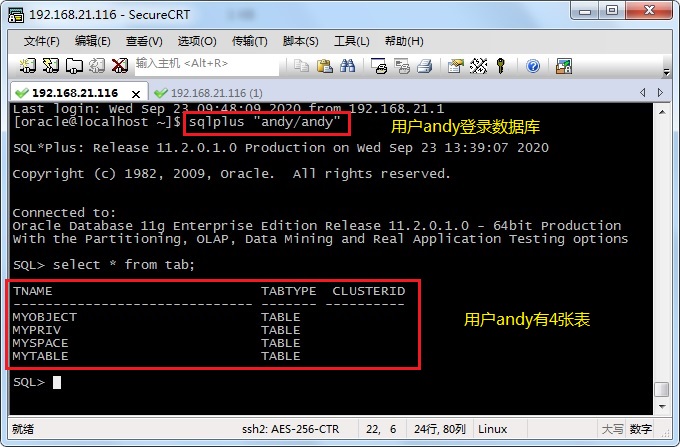Viewport: 680px width, 447px height.
Task: Click the public key assistant icon
Action: (x=501, y=66)
